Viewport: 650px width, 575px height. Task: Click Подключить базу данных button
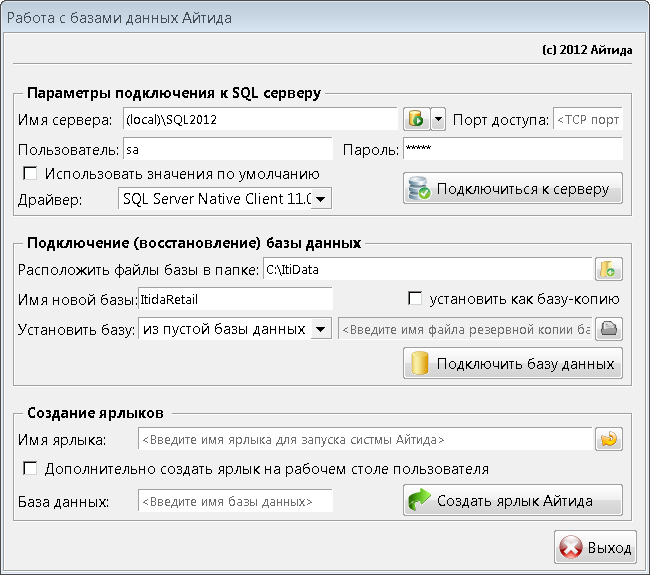(x=513, y=363)
